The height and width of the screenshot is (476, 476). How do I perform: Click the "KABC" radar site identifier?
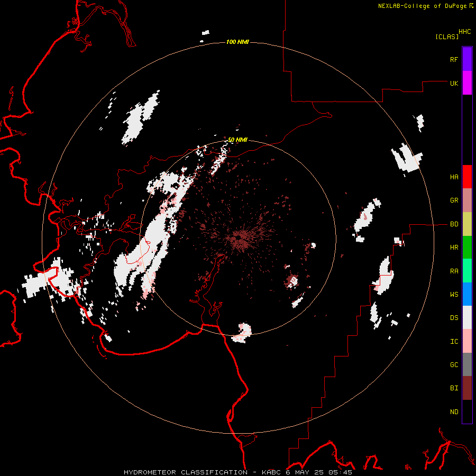pos(271,472)
